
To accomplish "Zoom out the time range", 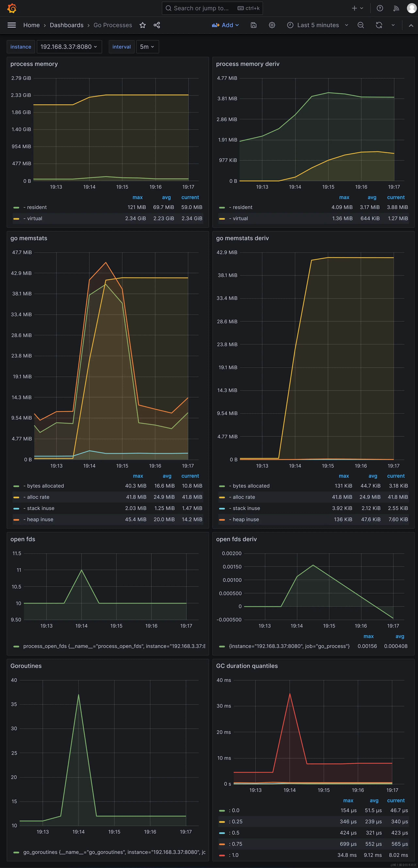I will pyautogui.click(x=361, y=25).
